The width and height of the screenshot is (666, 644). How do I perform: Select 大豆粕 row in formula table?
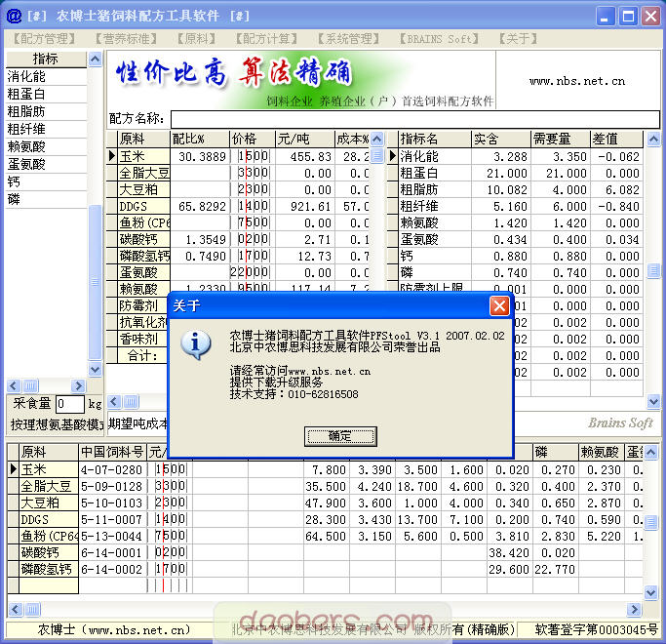(x=238, y=189)
